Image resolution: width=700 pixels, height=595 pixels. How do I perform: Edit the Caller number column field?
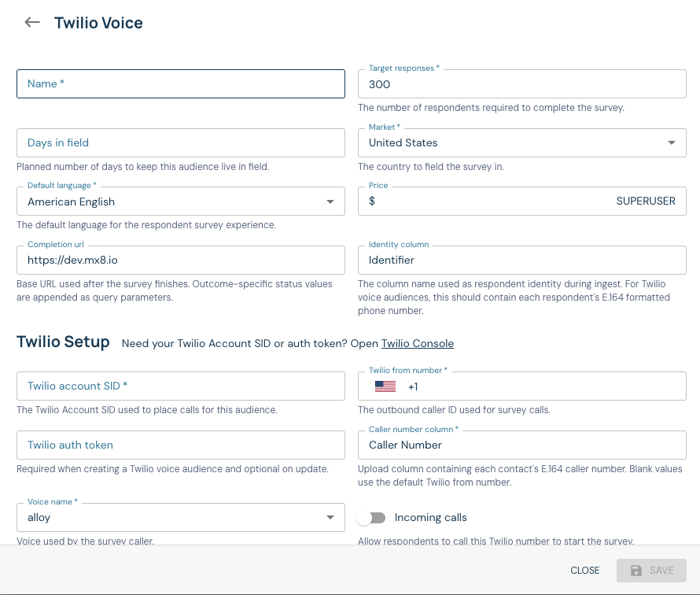click(522, 445)
